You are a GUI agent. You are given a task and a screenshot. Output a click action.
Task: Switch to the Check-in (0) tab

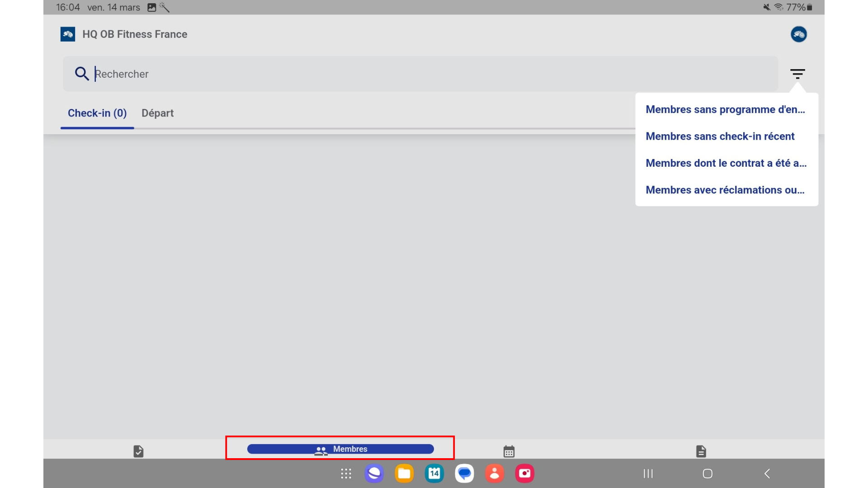pos(97,113)
